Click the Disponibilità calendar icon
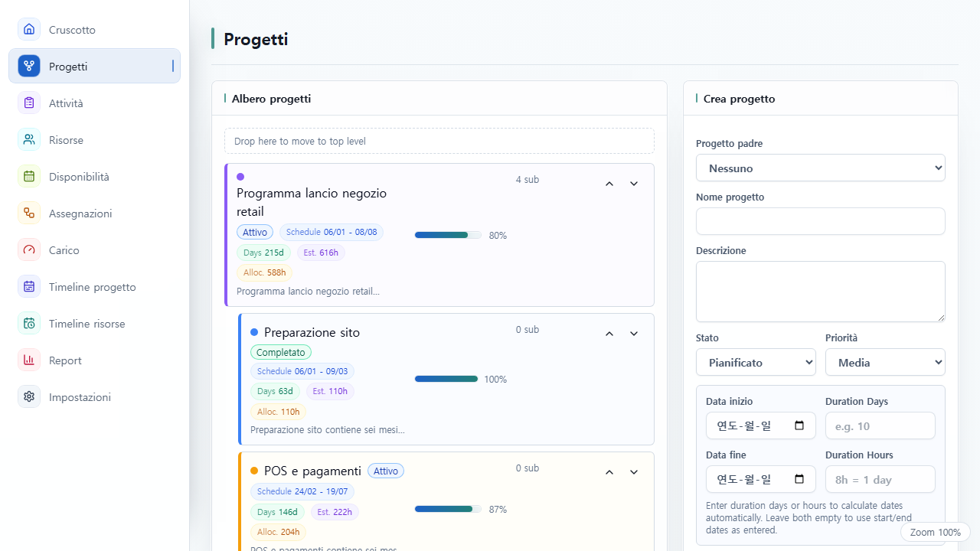This screenshot has height=551, width=980. tap(29, 177)
